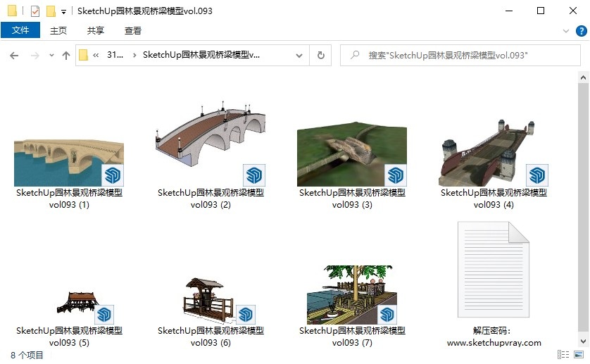Switch to the 共享 ribbon tab
The image size is (590, 364).
pyautogui.click(x=96, y=30)
